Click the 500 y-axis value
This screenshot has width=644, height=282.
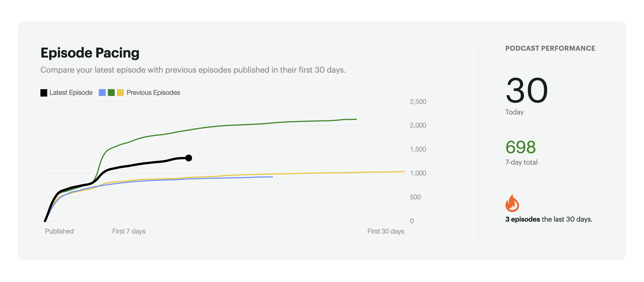(x=415, y=197)
